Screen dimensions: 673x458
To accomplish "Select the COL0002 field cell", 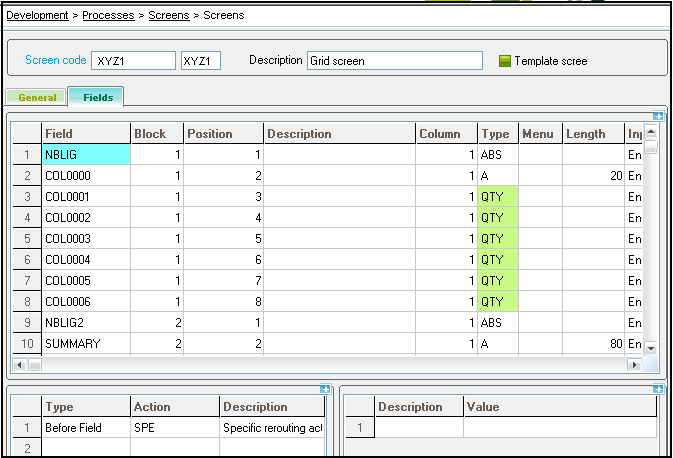I will point(86,218).
